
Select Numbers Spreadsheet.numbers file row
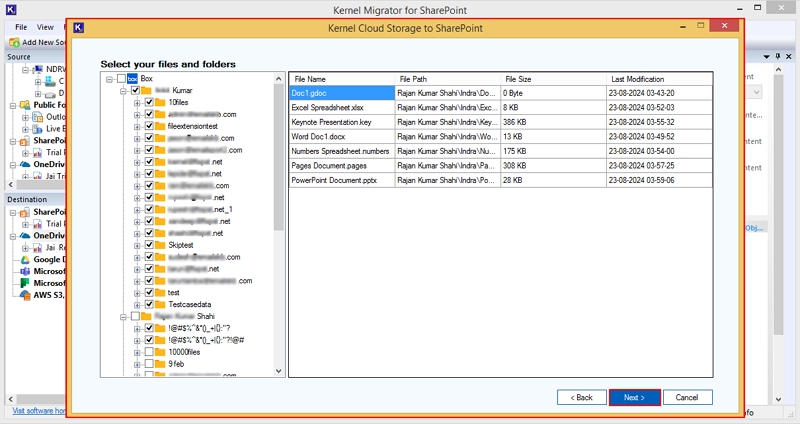pyautogui.click(x=501, y=151)
